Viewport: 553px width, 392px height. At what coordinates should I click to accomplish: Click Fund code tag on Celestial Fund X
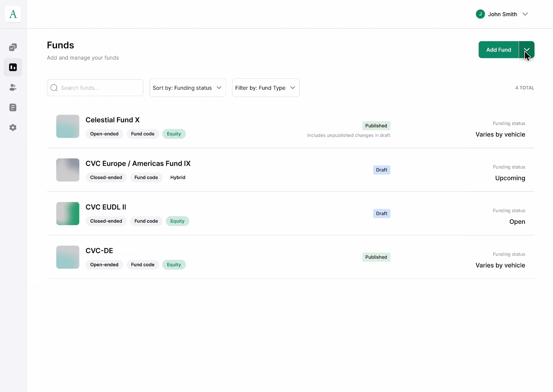tap(143, 134)
